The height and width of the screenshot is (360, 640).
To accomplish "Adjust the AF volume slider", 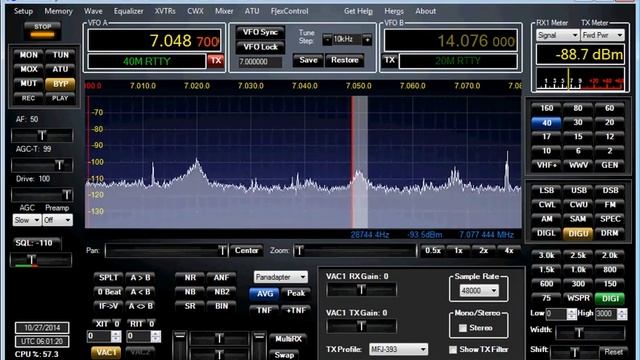I will coord(42,135).
